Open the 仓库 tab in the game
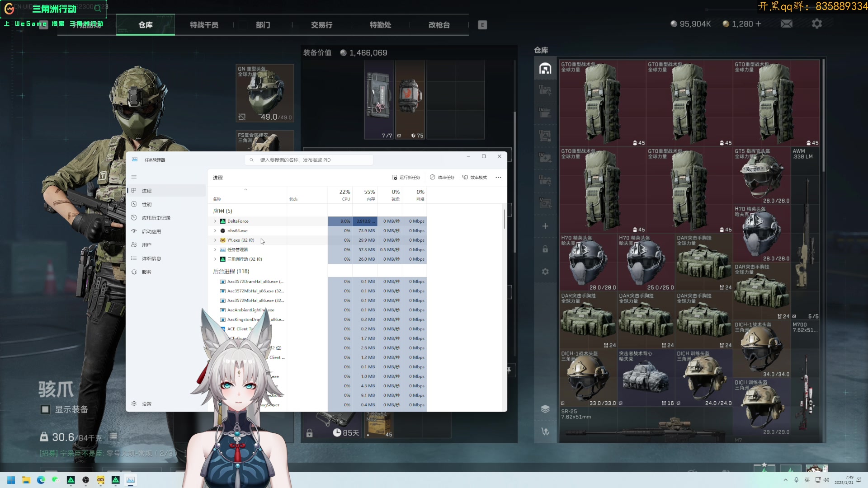Viewport: 868px width, 488px height. (x=146, y=25)
